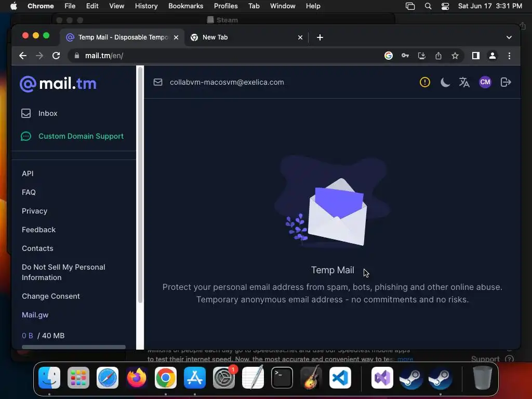Open the Feedback page

[x=38, y=230]
